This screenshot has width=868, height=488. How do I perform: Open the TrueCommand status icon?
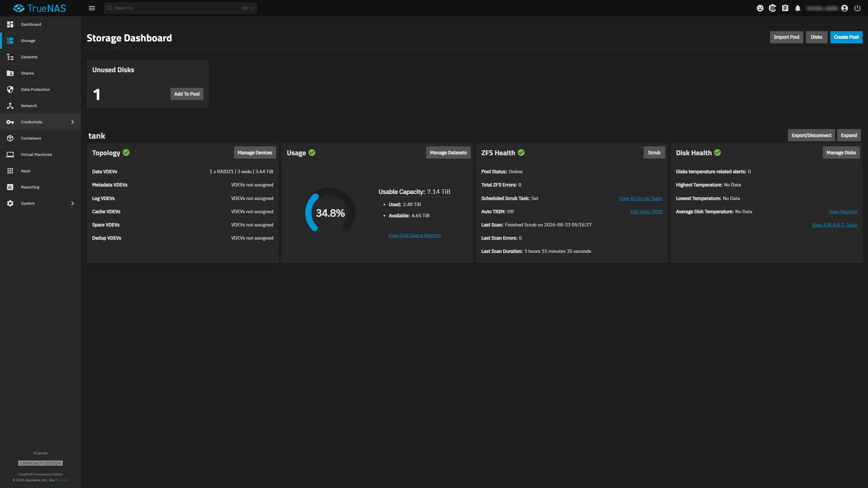pyautogui.click(x=773, y=8)
